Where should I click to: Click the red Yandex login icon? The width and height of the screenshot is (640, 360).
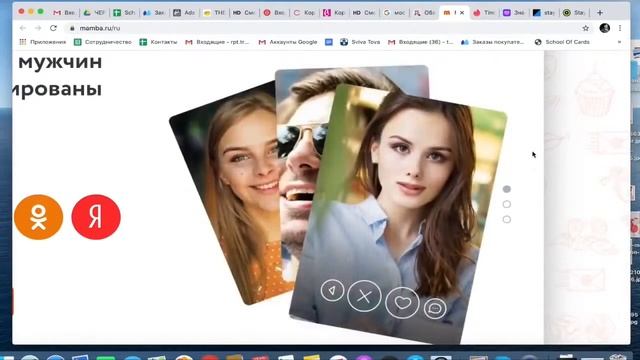(x=96, y=217)
